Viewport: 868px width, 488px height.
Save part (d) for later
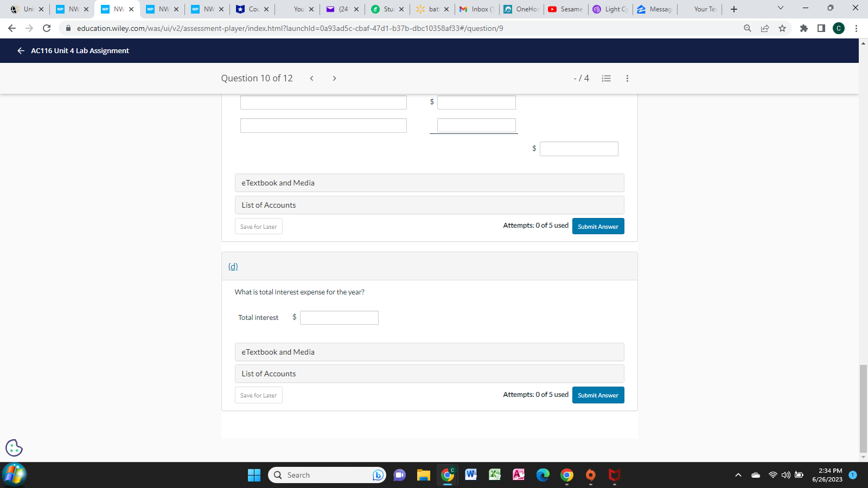[259, 395]
